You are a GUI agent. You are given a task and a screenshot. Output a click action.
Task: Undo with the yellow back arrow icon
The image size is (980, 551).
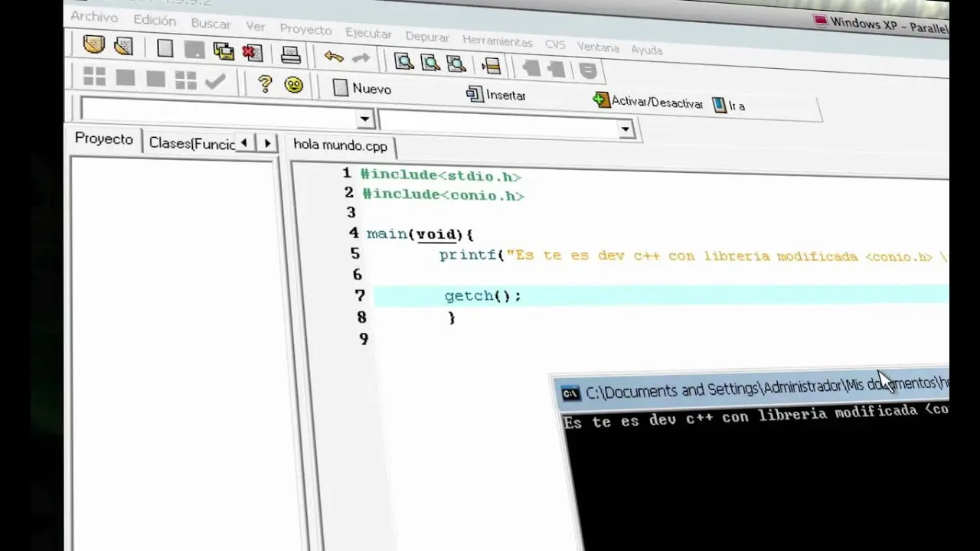tap(334, 57)
